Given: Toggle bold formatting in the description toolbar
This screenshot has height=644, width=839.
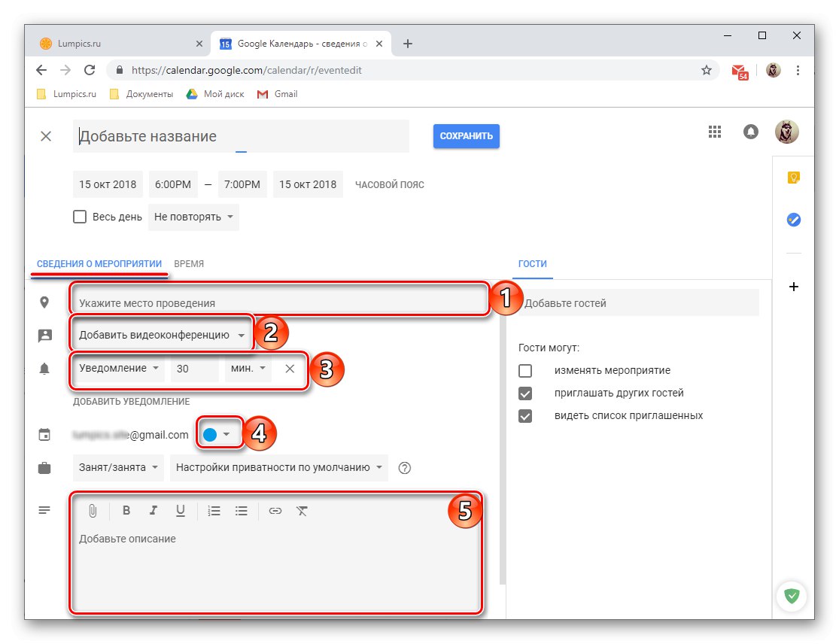Looking at the screenshot, I should point(126,511).
